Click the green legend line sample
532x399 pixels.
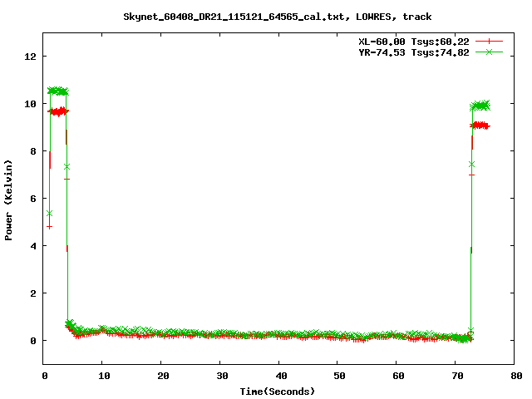pos(489,52)
